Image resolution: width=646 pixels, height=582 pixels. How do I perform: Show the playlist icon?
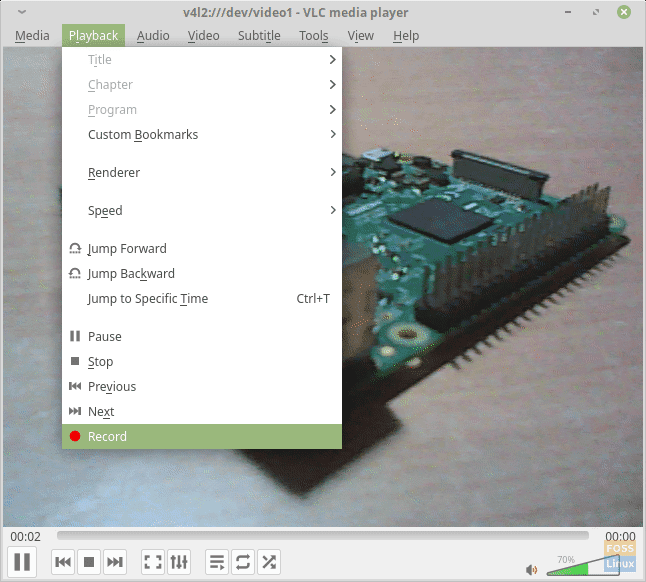pos(217,562)
